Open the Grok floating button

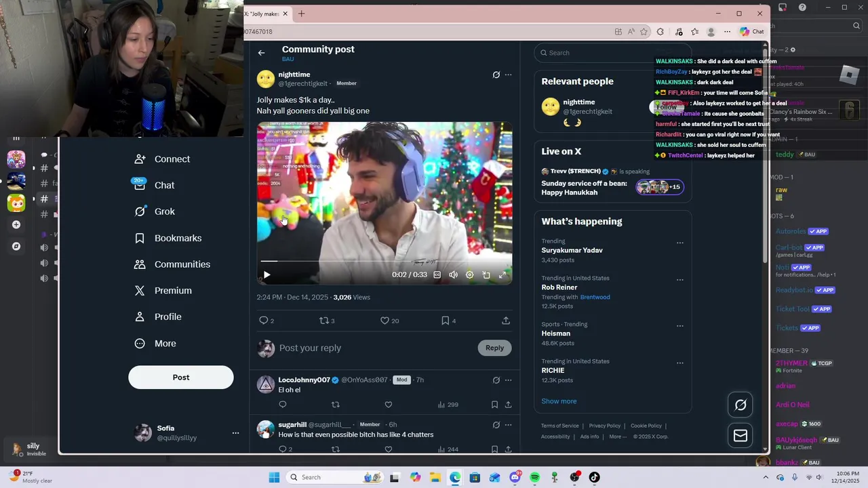741,405
